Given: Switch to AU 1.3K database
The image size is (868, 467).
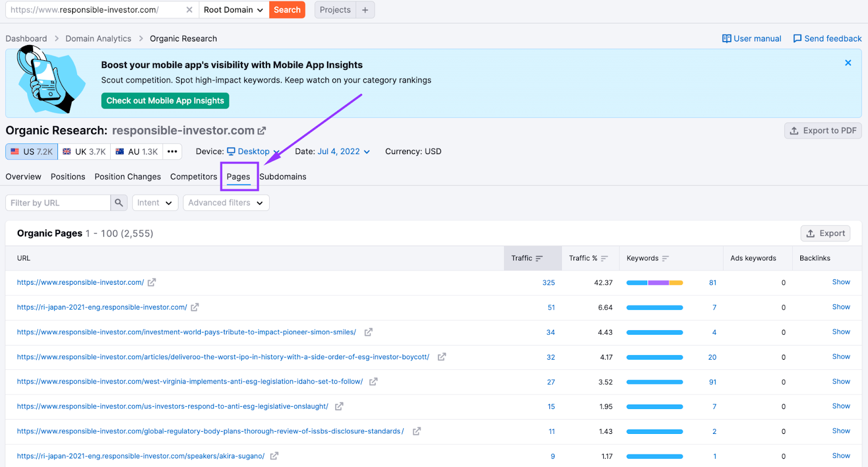Looking at the screenshot, I should click(x=137, y=152).
